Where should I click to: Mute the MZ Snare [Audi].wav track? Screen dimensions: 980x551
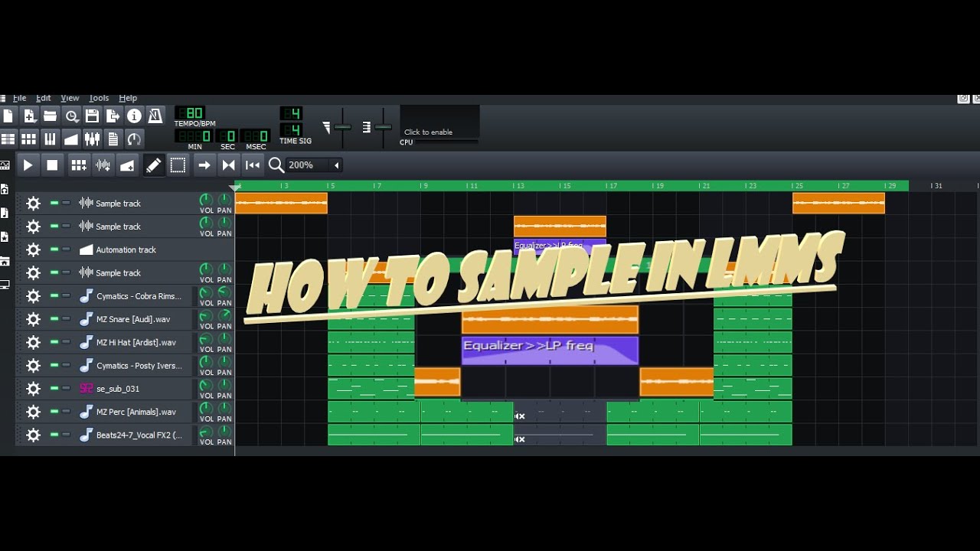54,318
